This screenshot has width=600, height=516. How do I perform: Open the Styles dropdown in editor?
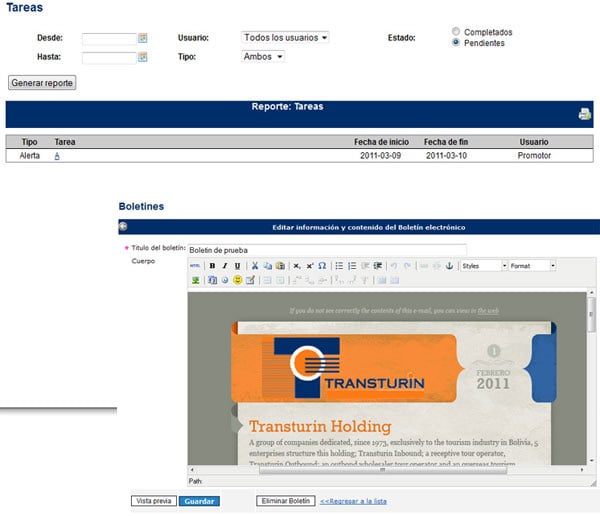pyautogui.click(x=484, y=266)
